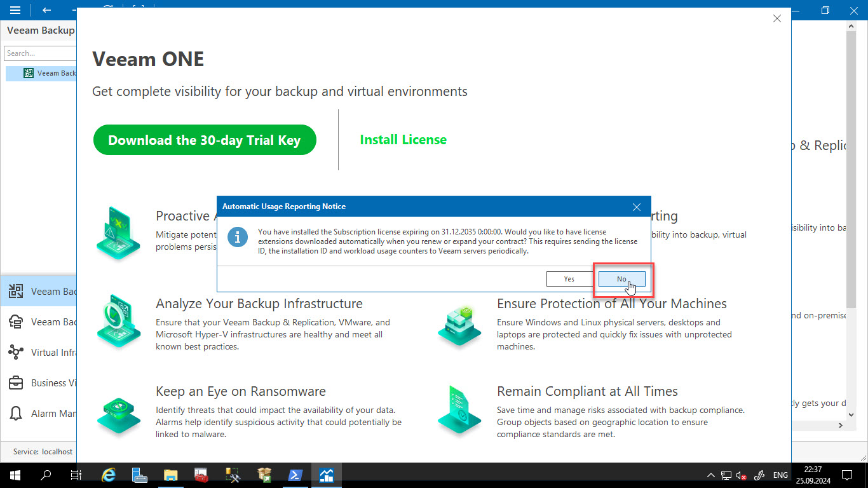Click the highlighted Veeam Backup nav icon
This screenshot has height=488, width=868.
point(16,292)
